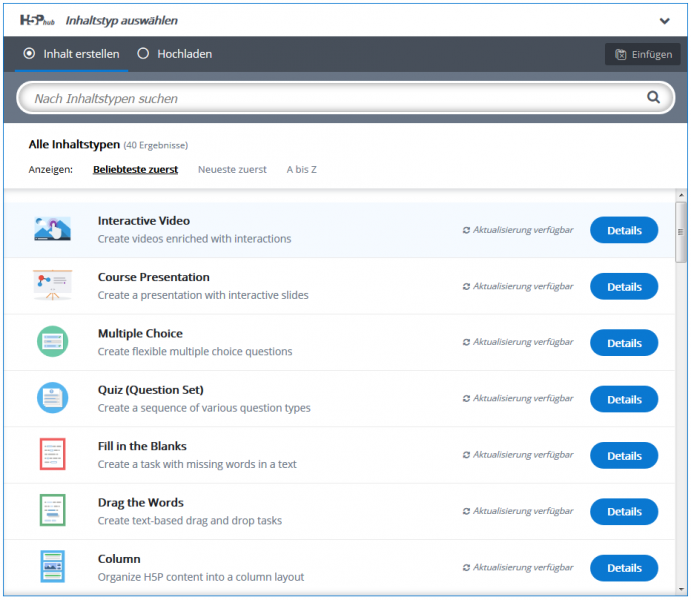Focus the Nach Inhaltstypen suchen field
The height and width of the screenshot is (600, 691).
[346, 98]
